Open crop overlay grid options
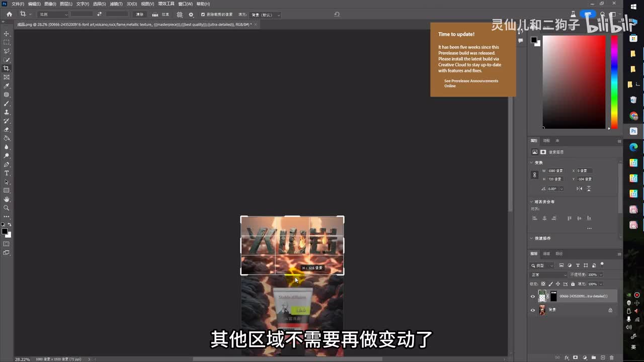The image size is (644, 362). coord(180,15)
